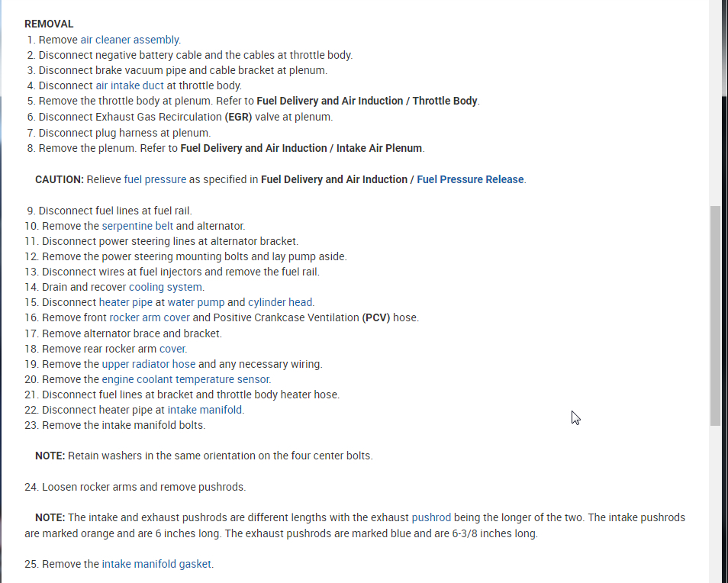Click the scrollbar track above the thumb
The height and width of the screenshot is (583, 728).
coord(715,99)
